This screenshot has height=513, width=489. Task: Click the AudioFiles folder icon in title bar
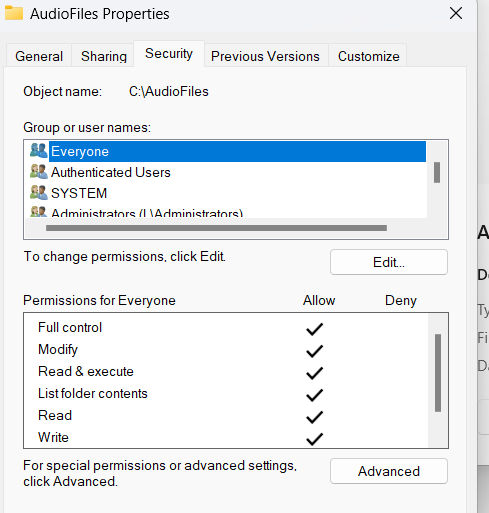(x=14, y=13)
